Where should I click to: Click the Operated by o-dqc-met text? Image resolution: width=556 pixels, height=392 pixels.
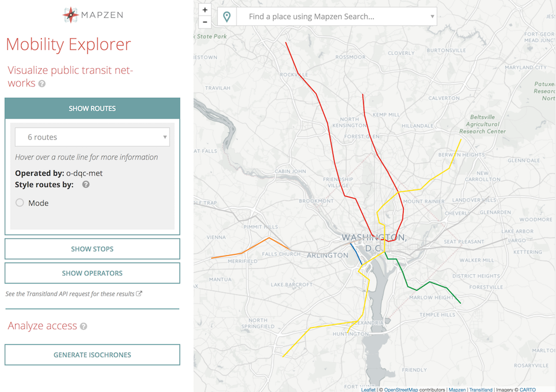click(58, 173)
